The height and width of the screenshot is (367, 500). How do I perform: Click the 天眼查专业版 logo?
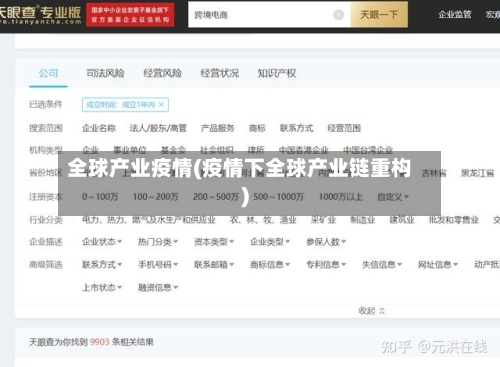tap(40, 15)
